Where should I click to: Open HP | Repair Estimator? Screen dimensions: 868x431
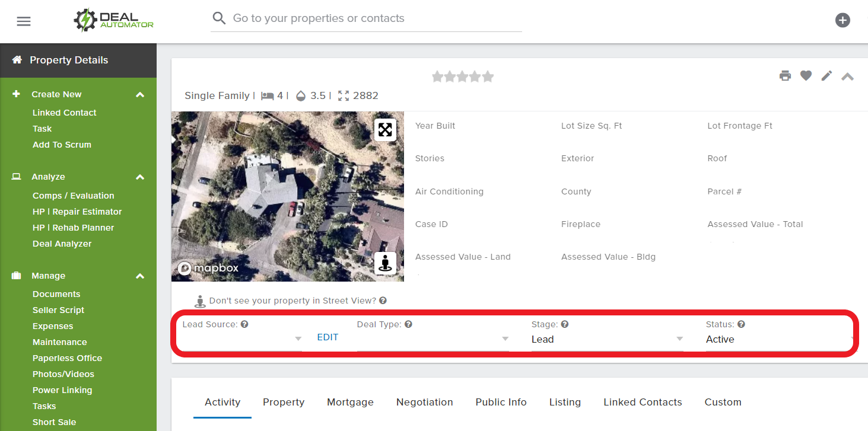(x=77, y=212)
